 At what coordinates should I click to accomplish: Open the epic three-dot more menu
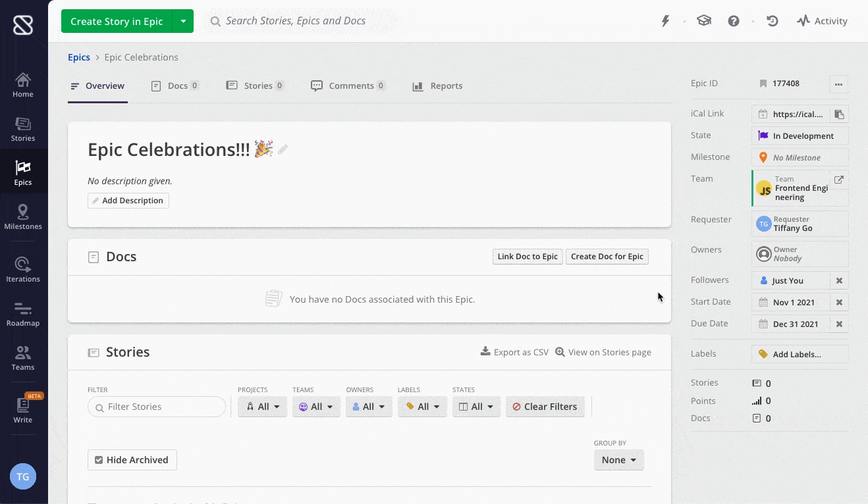coord(838,84)
